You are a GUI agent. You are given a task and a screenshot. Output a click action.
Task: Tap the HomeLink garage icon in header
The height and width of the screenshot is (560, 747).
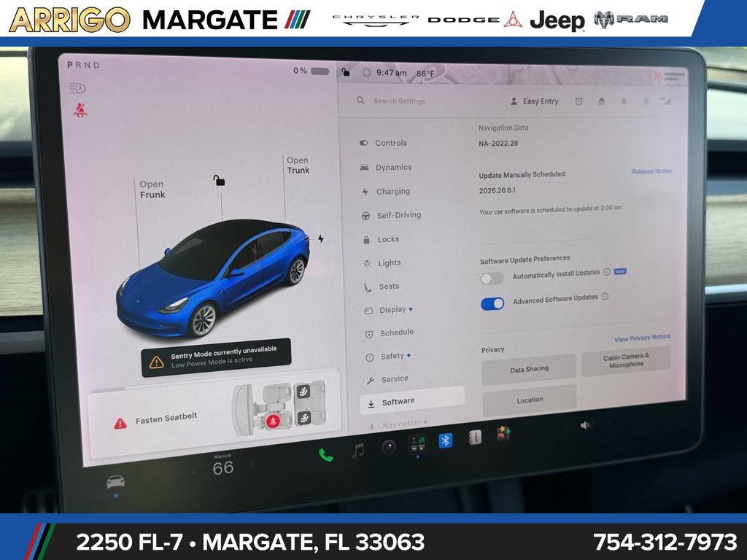tap(601, 101)
